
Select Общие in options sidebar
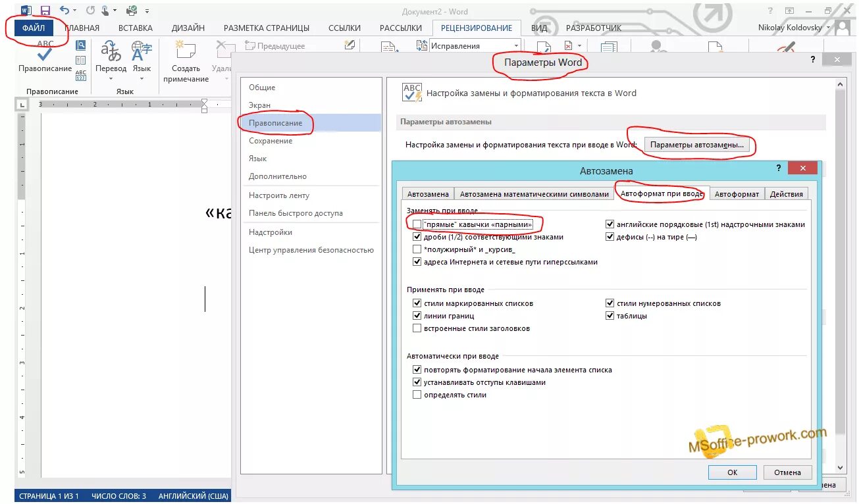(262, 88)
